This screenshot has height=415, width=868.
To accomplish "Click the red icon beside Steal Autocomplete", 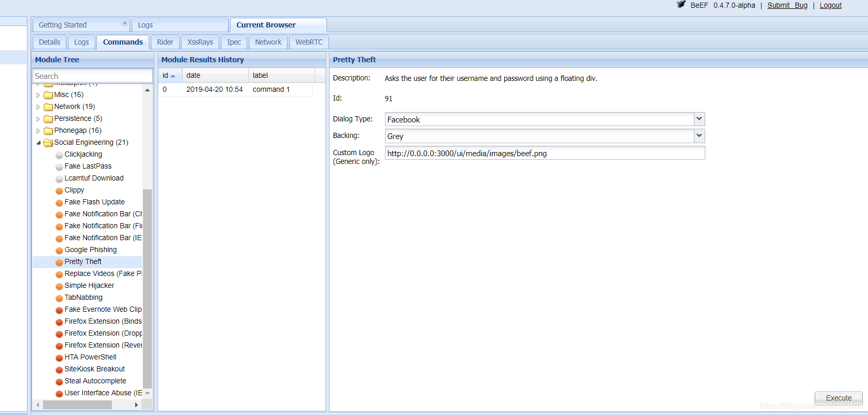I will point(59,382).
